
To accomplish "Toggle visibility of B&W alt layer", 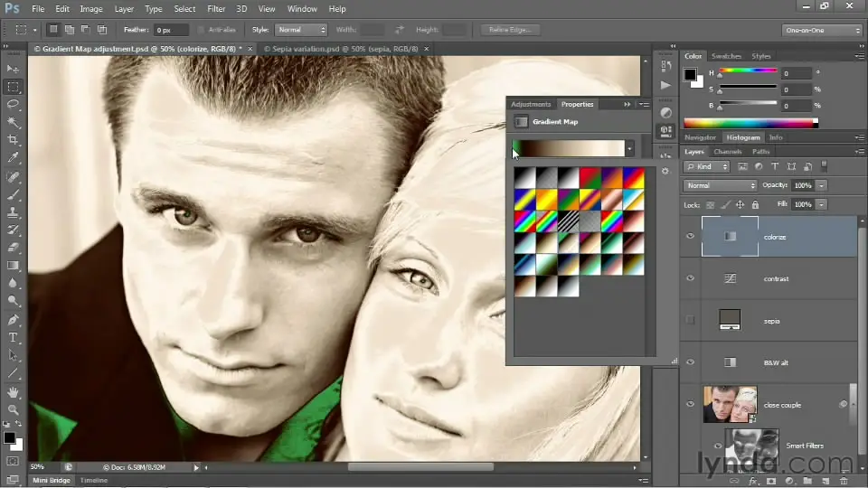I will click(691, 362).
